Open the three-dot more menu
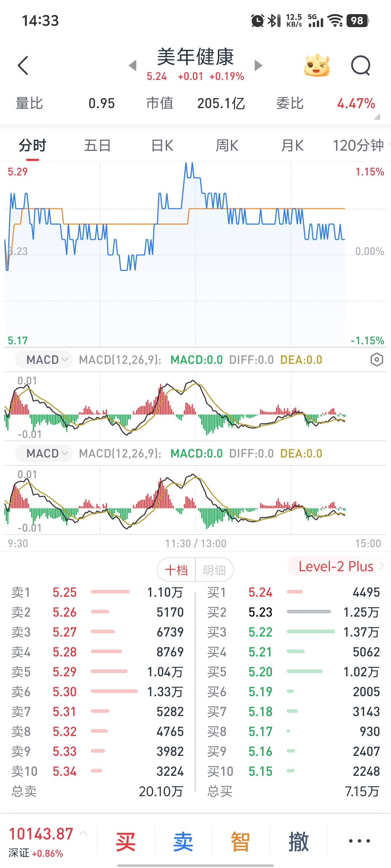The height and width of the screenshot is (868, 391). (359, 841)
